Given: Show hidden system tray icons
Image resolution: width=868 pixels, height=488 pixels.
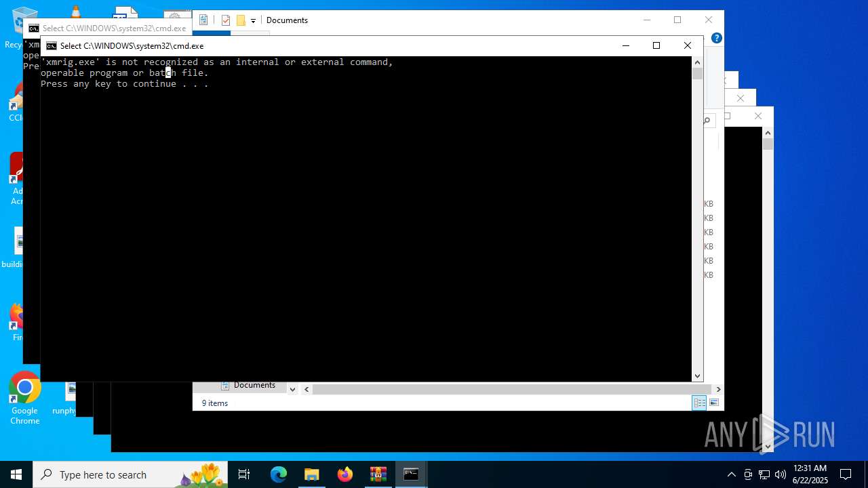Looking at the screenshot, I should click(731, 474).
